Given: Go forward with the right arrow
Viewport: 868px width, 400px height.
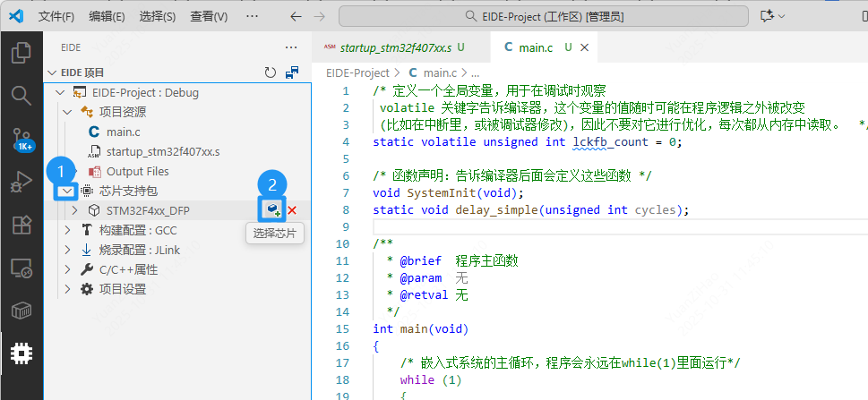Looking at the screenshot, I should (320, 17).
